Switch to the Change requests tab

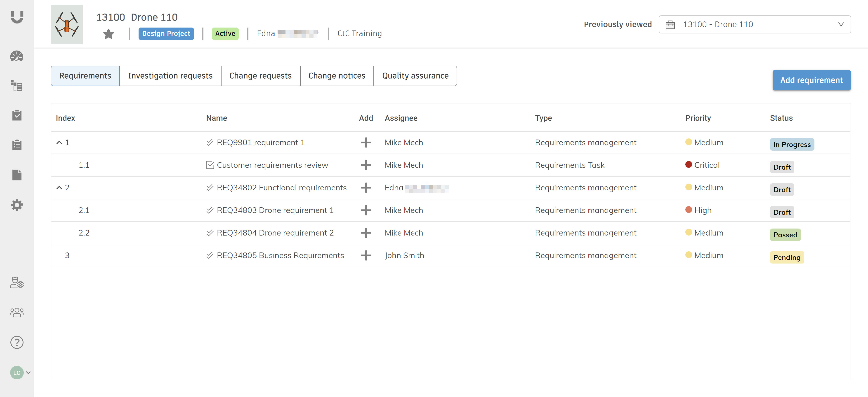(260, 76)
